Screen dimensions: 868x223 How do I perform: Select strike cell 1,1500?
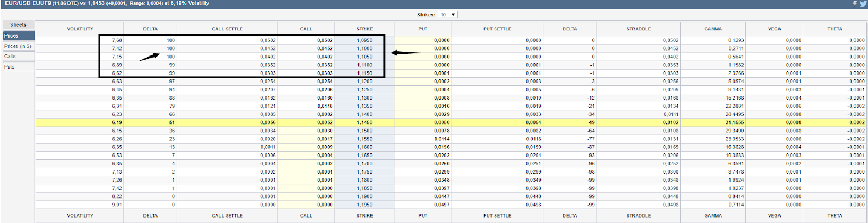point(364,131)
